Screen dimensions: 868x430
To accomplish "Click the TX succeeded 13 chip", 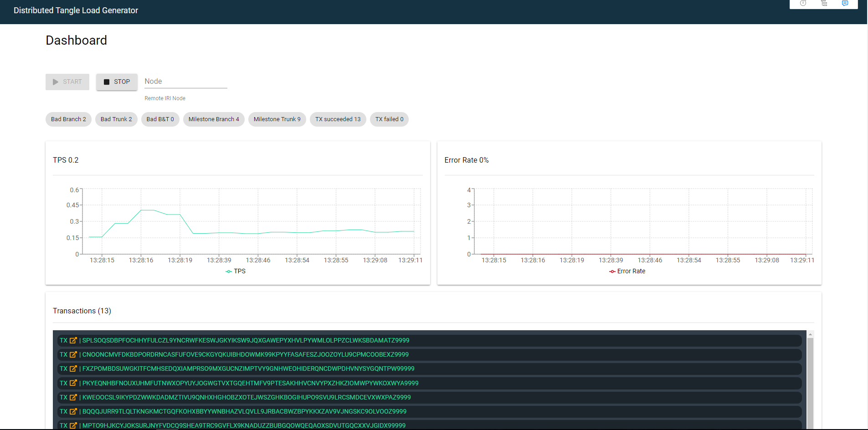I will (x=338, y=119).
